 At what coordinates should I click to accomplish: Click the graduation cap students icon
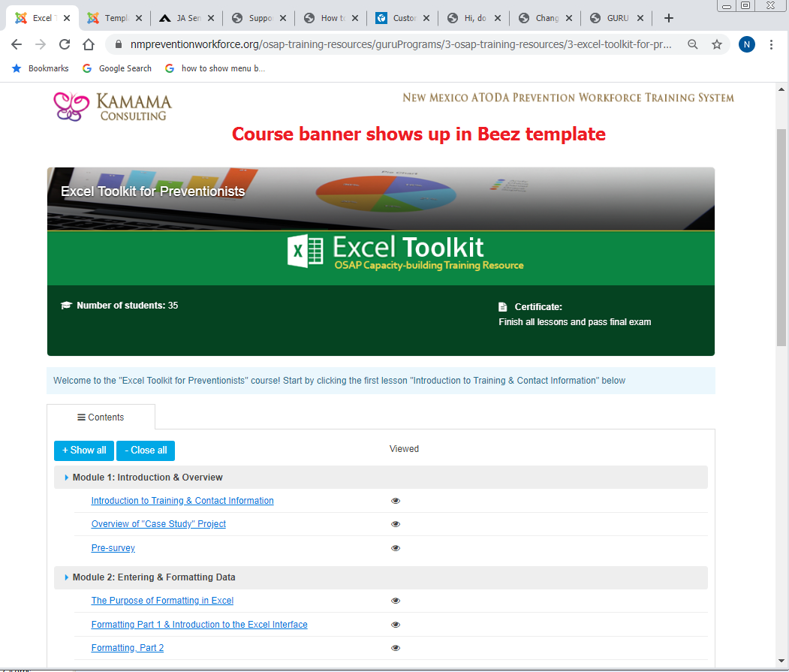click(66, 305)
